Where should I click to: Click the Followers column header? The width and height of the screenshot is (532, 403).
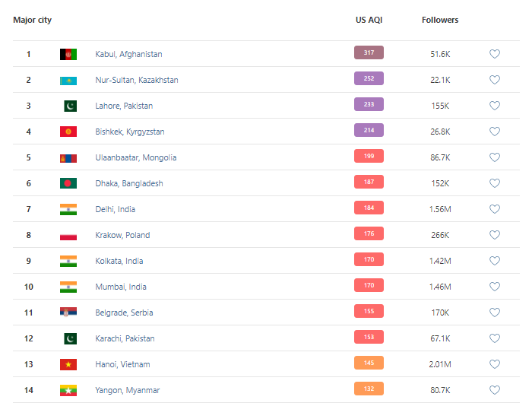point(440,20)
